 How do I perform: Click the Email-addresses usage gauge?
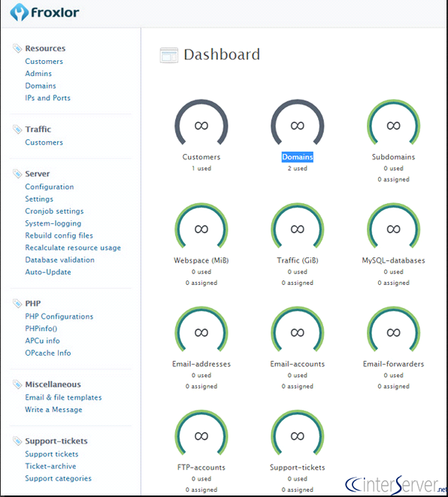[x=201, y=330]
